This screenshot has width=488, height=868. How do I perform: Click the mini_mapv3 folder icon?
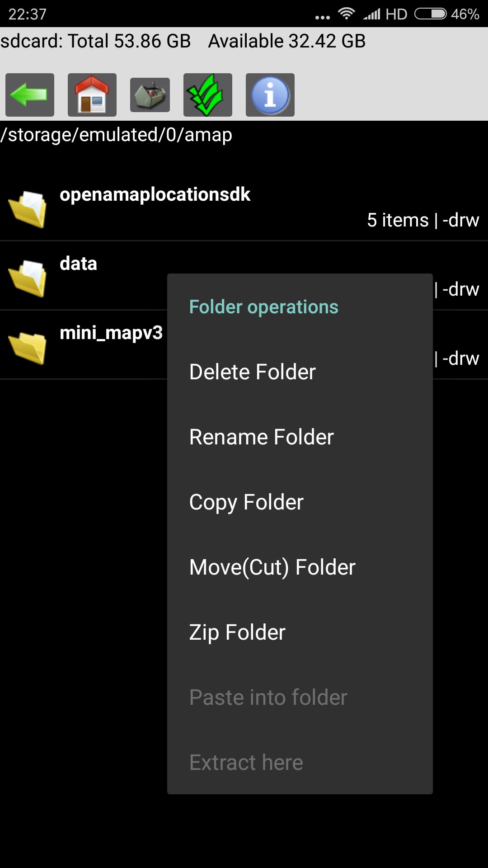click(x=28, y=347)
